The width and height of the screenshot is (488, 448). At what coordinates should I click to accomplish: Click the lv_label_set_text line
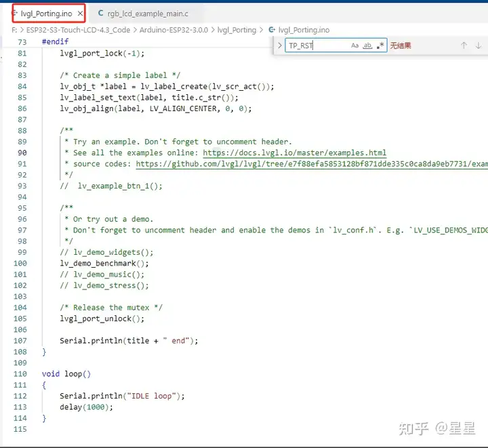coord(149,98)
